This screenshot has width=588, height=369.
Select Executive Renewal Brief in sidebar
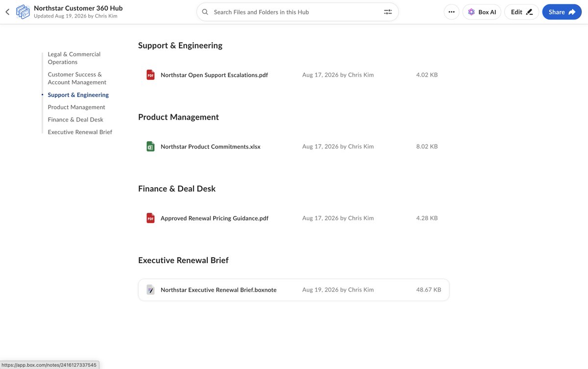(x=80, y=132)
